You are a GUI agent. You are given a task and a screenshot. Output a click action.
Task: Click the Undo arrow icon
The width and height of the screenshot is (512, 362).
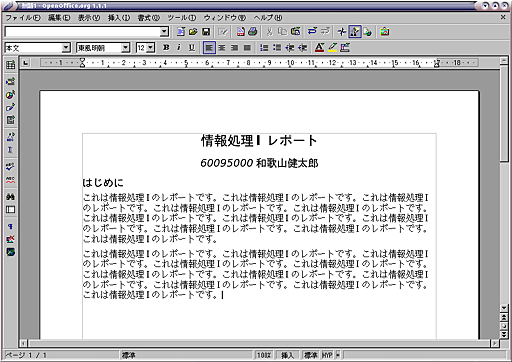[312, 32]
